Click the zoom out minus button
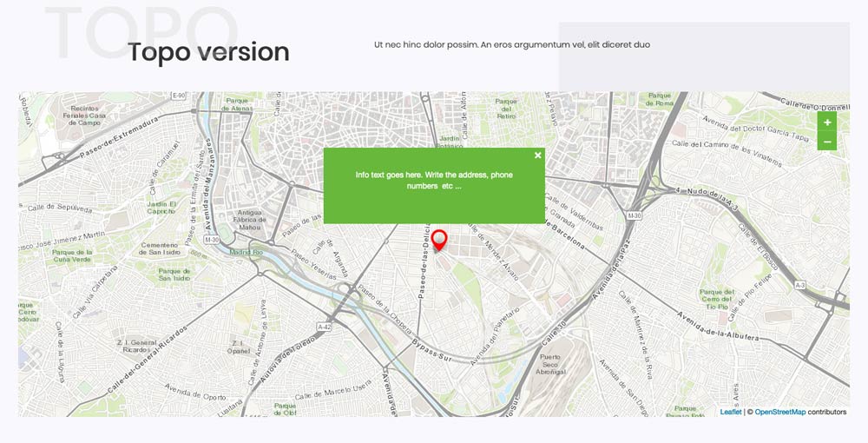Image resolution: width=868 pixels, height=443 pixels. [826, 142]
